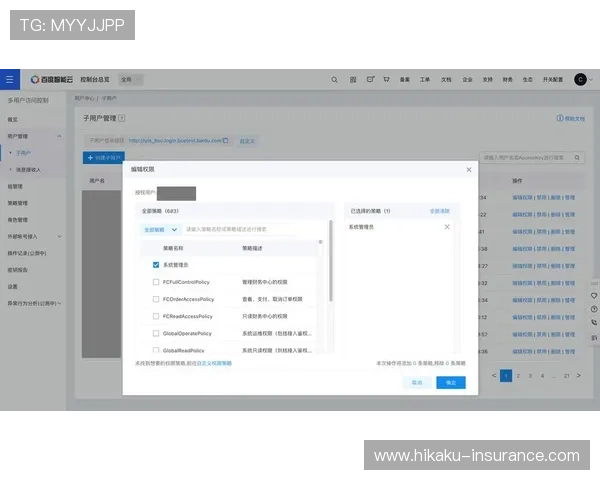
Task: Open 策略管理 in the left sidebar
Action: point(18,203)
